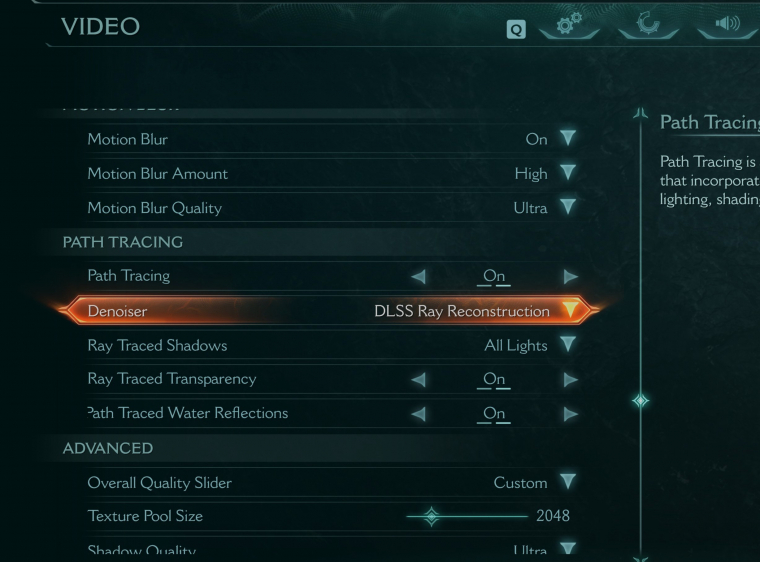
Task: Open the Ray Traced Shadows dropdown
Action: point(568,345)
